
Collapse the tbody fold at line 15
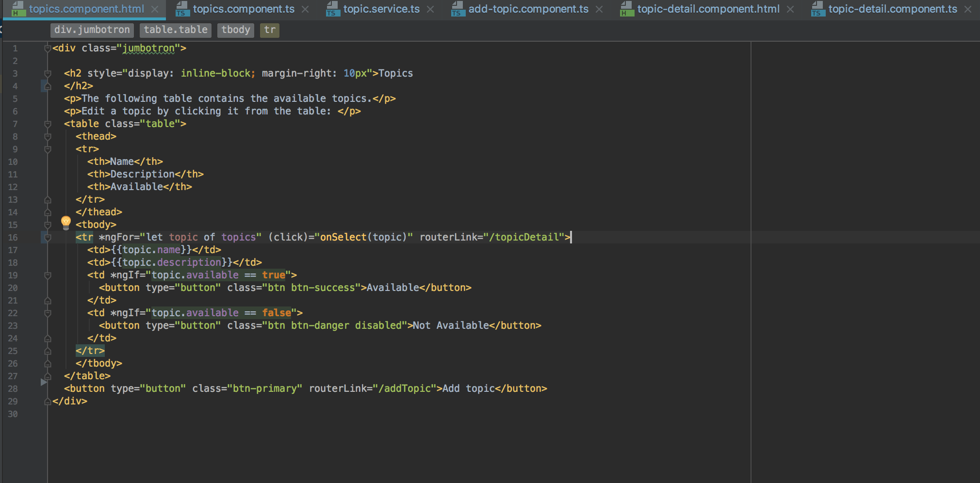tap(47, 225)
